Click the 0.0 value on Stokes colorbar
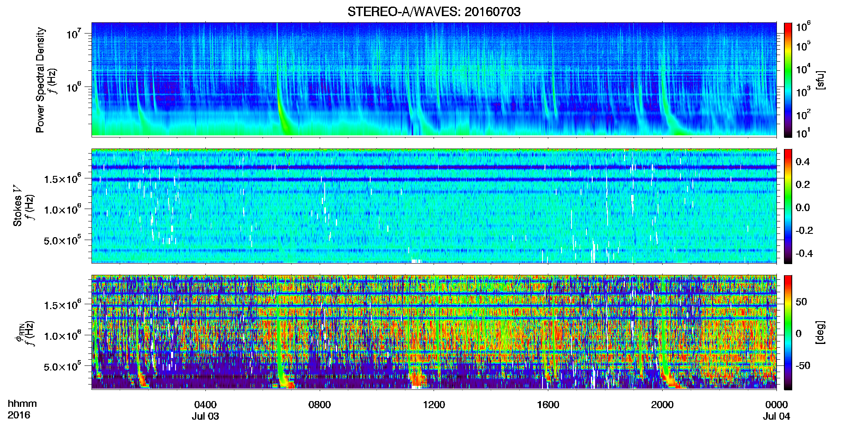This screenshot has height=447, width=868. pyautogui.click(x=803, y=207)
